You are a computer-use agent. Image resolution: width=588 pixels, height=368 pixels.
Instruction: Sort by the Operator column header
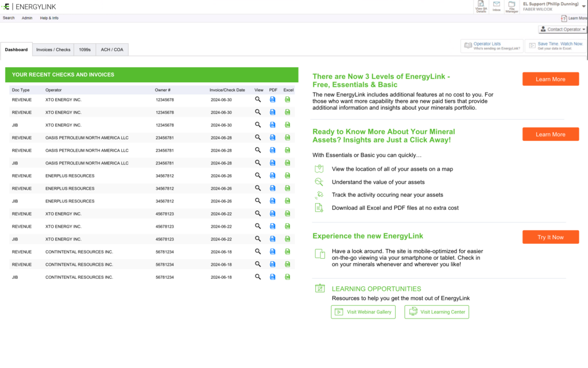pyautogui.click(x=53, y=90)
